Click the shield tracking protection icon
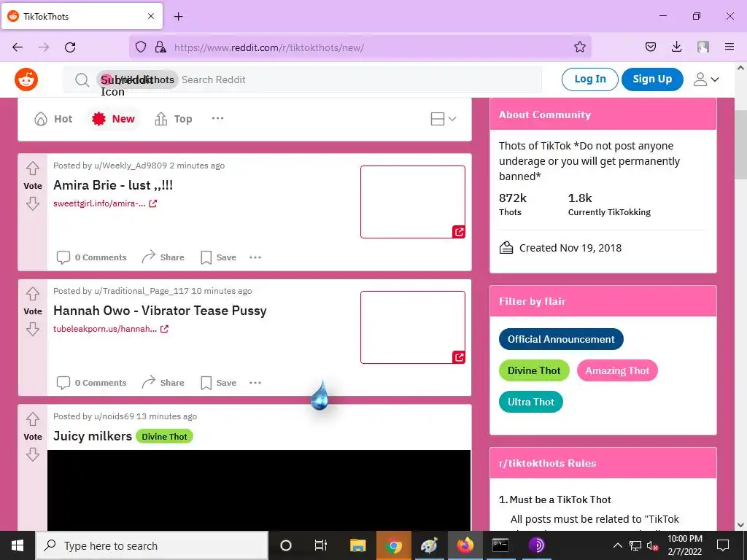 [x=141, y=47]
